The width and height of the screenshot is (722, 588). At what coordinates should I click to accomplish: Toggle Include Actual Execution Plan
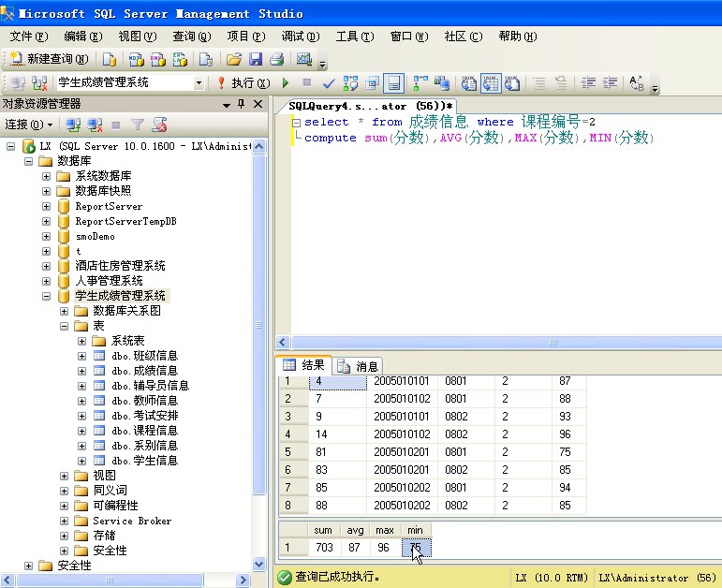[420, 83]
